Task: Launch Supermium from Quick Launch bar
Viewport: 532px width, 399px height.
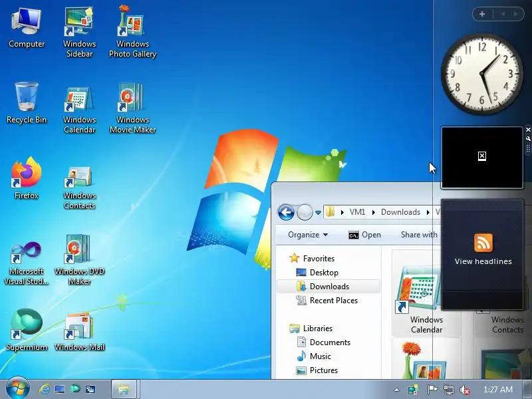Action: pyautogui.click(x=75, y=389)
